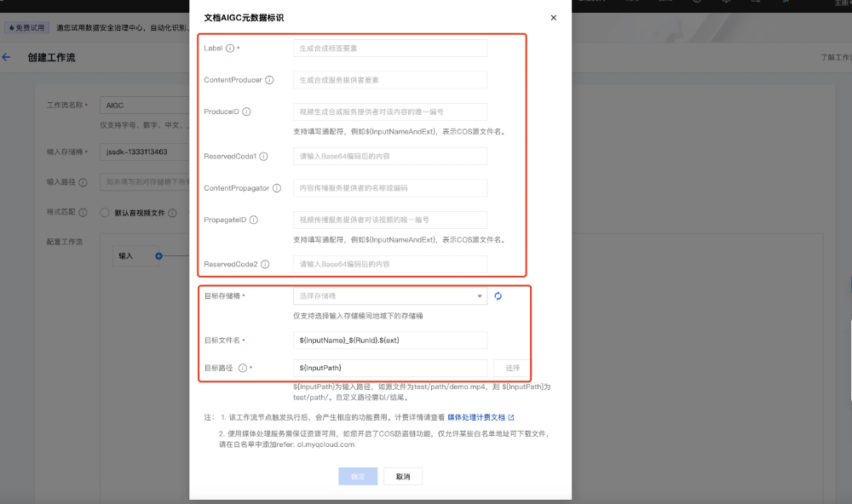Close the 文档AIGC元数据标识 dialog

coord(553,17)
